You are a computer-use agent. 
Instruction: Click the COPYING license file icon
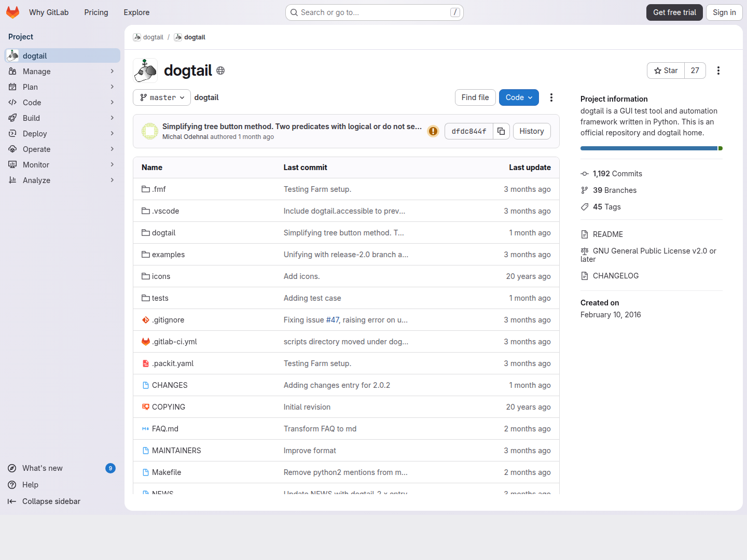click(146, 407)
